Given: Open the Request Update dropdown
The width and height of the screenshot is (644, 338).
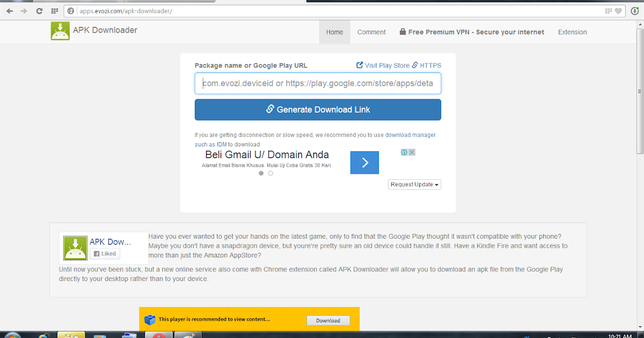Looking at the screenshot, I should point(415,185).
